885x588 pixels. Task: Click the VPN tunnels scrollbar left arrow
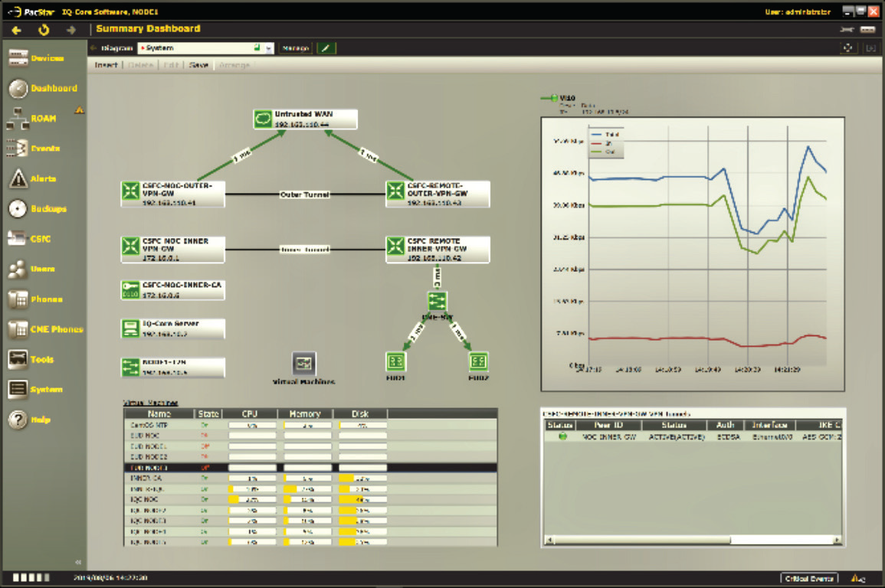click(549, 540)
